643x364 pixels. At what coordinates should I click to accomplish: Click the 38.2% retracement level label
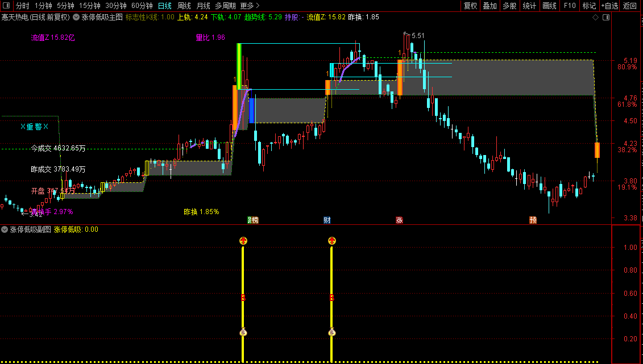coord(627,150)
